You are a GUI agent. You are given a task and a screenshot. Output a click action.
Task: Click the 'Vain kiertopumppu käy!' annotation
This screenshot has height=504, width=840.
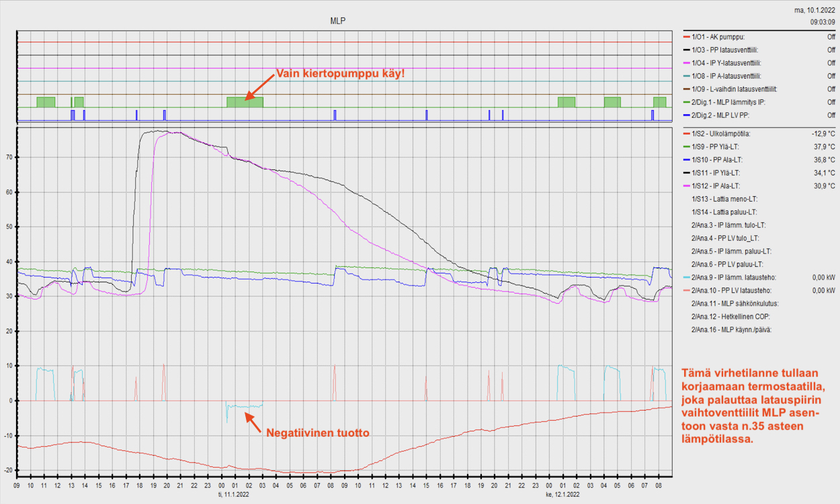click(x=341, y=73)
